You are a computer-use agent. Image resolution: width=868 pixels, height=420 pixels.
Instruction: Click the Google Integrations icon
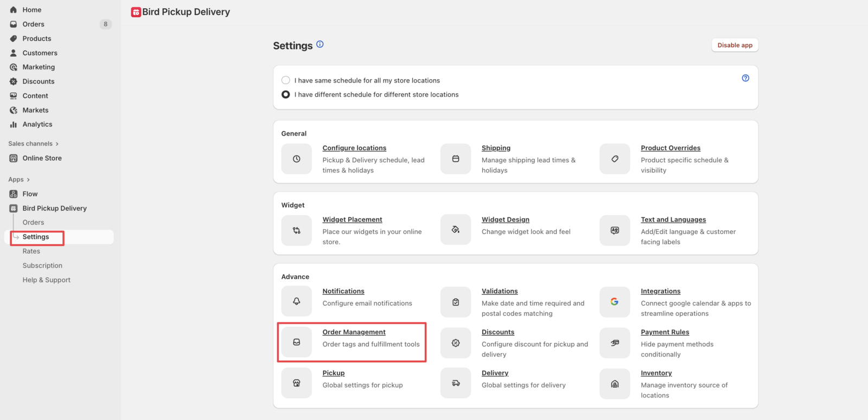[615, 302]
